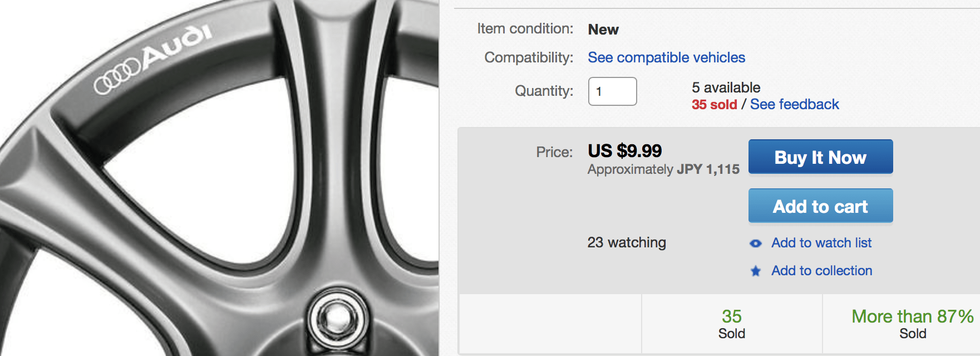The height and width of the screenshot is (356, 980).
Task: Click the green 35 Sold statistic
Action: point(731,324)
